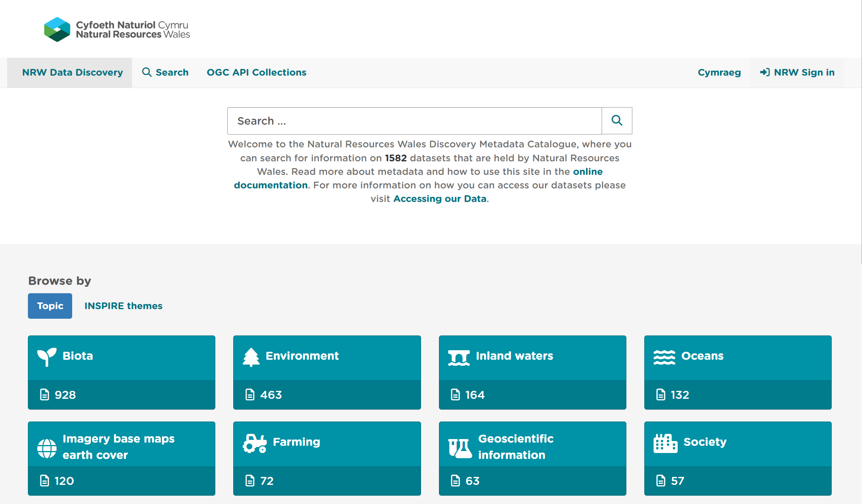Viewport: 862px width, 504px height.
Task: Click the Natural Resources Wales logo
Action: coord(117,29)
